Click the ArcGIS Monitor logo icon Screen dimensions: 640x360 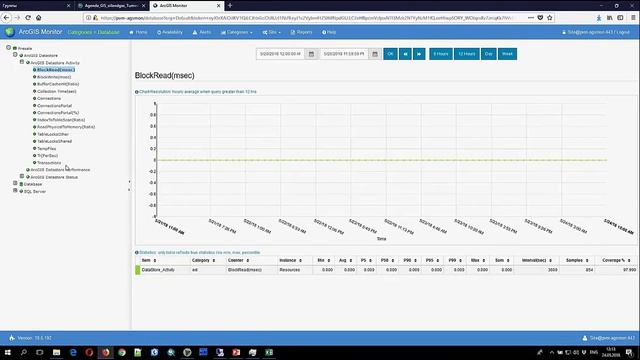click(x=10, y=31)
